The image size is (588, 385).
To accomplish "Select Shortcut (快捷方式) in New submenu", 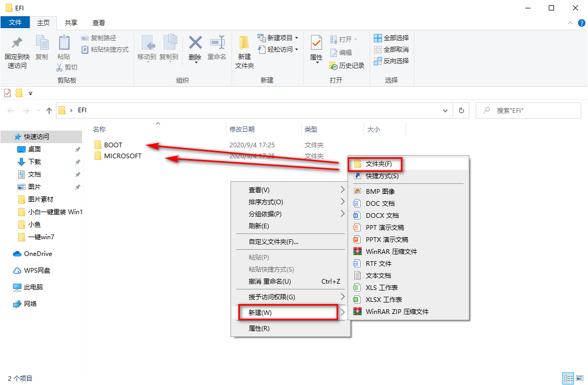I will 408,176.
